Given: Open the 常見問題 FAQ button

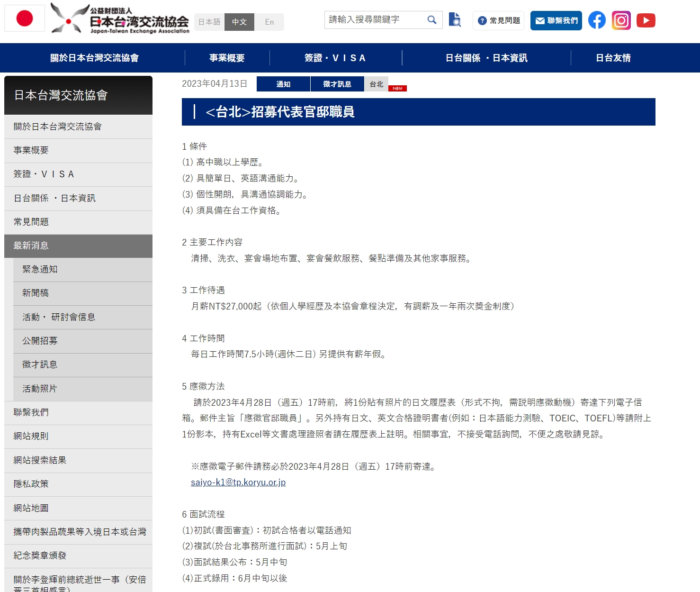Looking at the screenshot, I should [499, 20].
